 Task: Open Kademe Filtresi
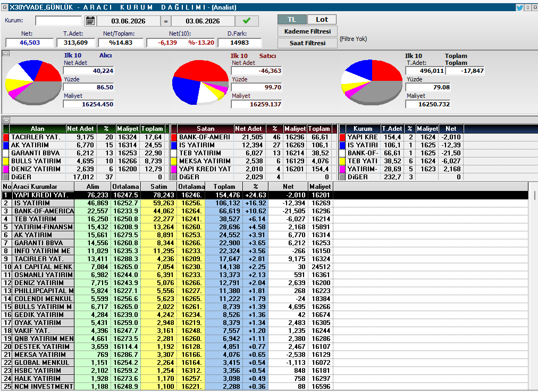(x=307, y=31)
